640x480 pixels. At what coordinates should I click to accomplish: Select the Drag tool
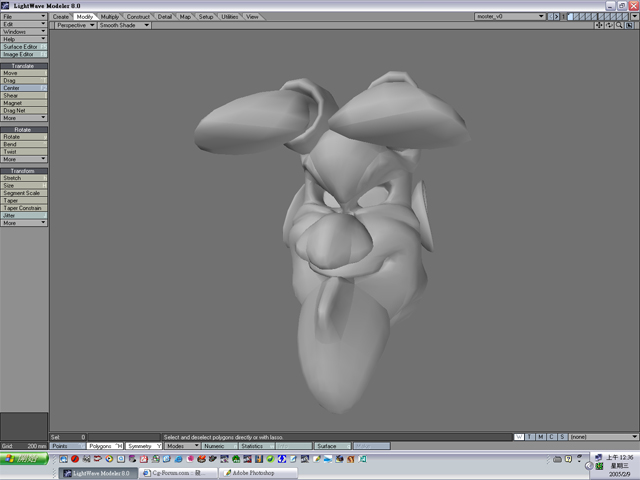[24, 80]
